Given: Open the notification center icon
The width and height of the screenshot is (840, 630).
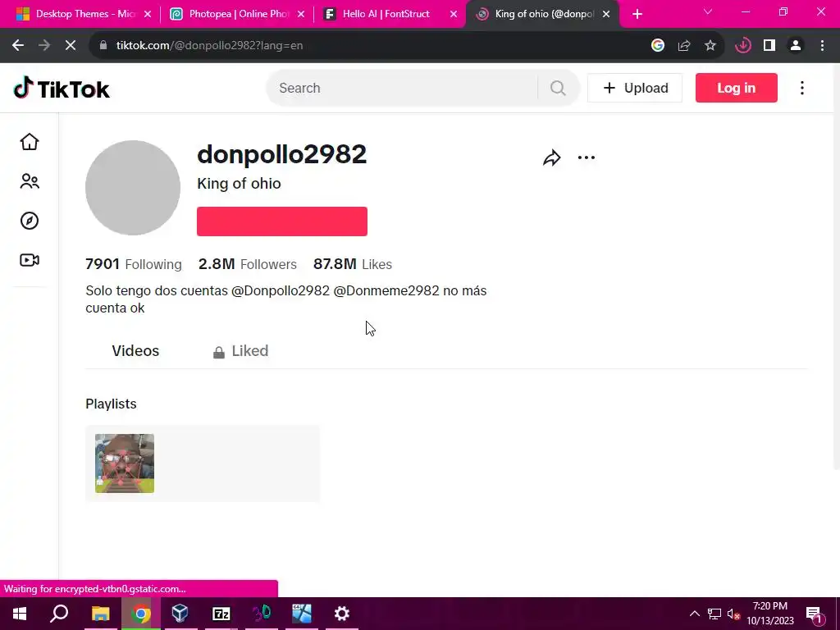Looking at the screenshot, I should coord(814,614).
